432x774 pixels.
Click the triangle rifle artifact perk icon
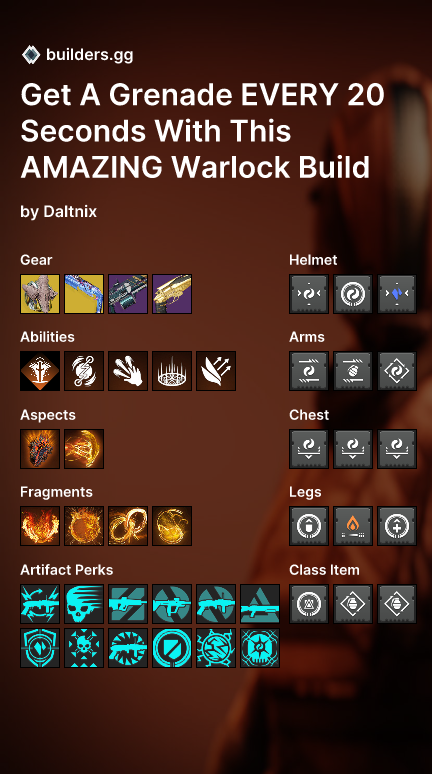[x=260, y=604]
